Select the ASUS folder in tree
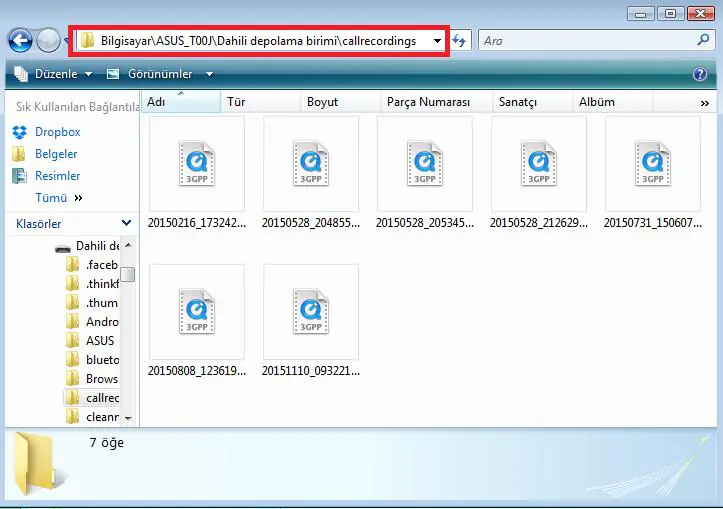The width and height of the screenshot is (723, 509). coord(100,341)
